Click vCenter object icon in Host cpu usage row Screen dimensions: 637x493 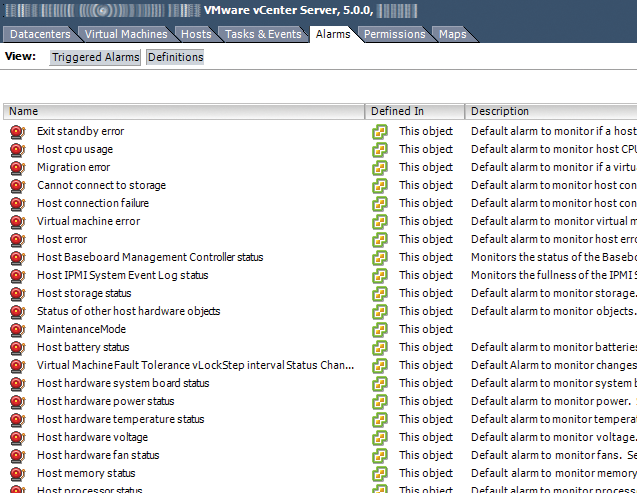[x=380, y=149]
